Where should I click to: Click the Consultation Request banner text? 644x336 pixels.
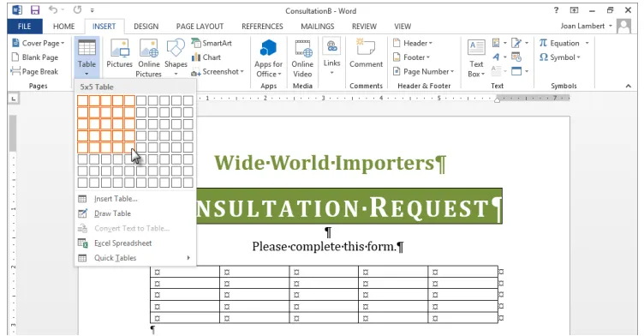pyautogui.click(x=349, y=207)
